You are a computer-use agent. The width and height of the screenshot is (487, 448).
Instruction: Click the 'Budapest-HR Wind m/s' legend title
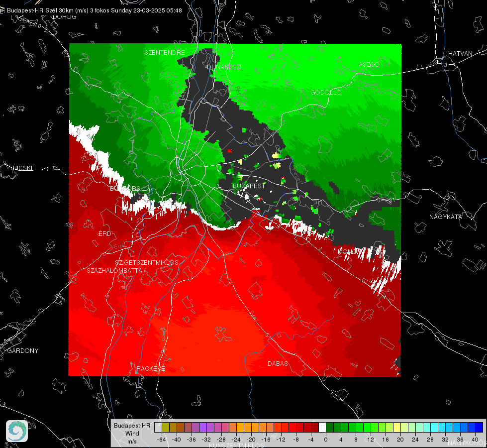click(132, 434)
